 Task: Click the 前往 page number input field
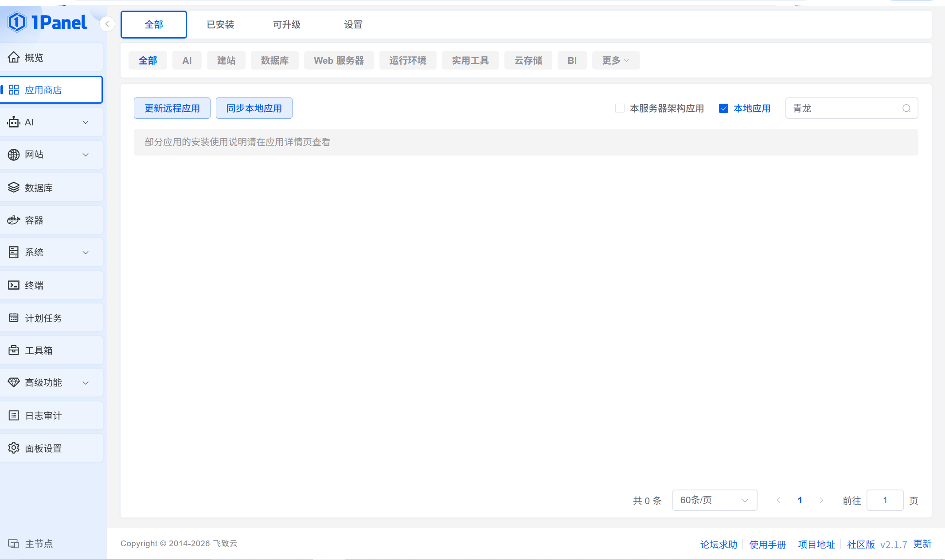coord(885,500)
